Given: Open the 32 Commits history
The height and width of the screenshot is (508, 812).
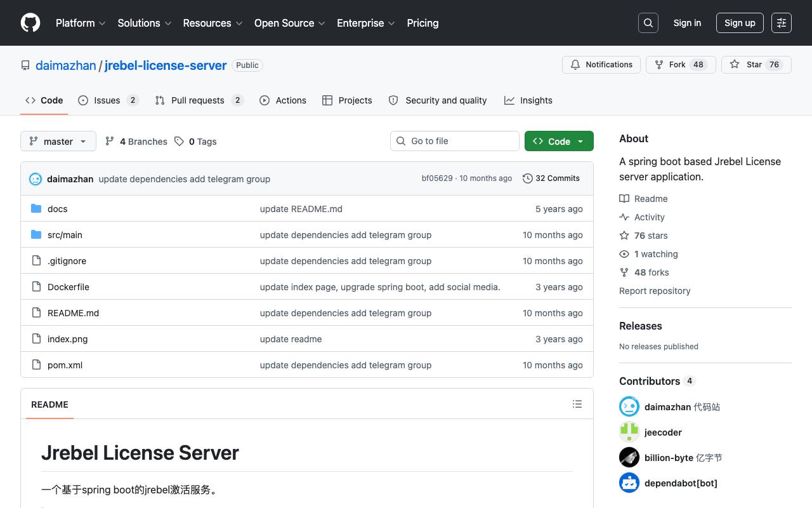Looking at the screenshot, I should 551,178.
